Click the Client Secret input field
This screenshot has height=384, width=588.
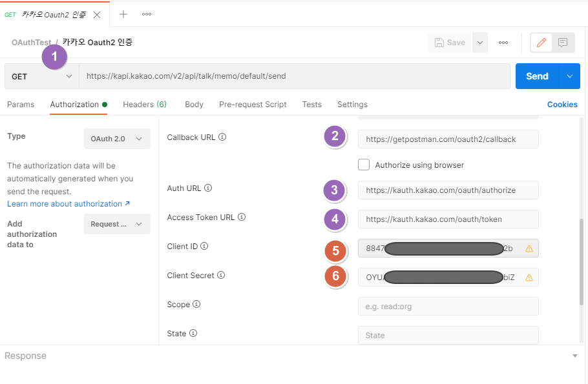point(448,278)
